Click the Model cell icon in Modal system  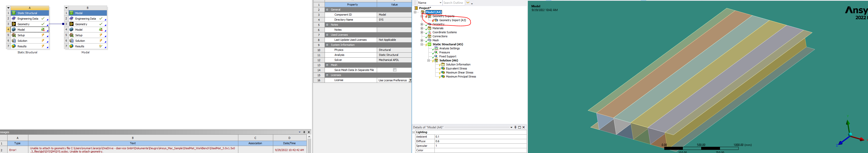coord(71,30)
